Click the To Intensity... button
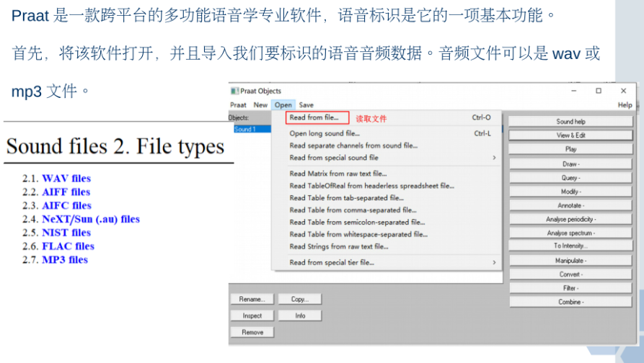 [570, 246]
